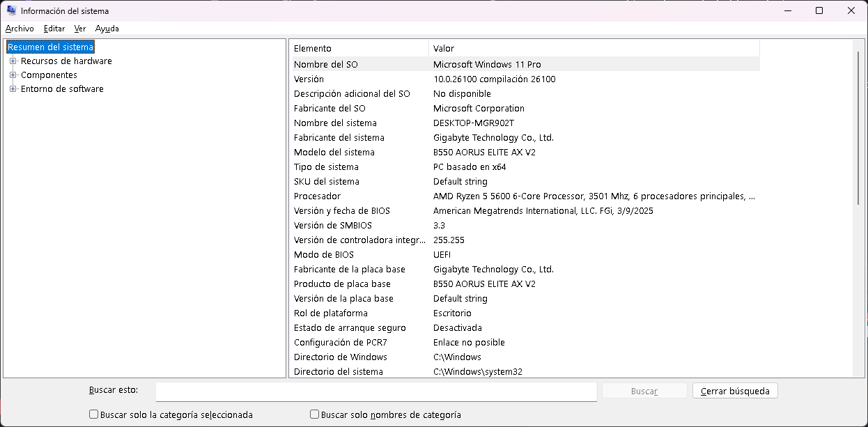
Task: Click the Información del sistema title bar icon
Action: [11, 10]
